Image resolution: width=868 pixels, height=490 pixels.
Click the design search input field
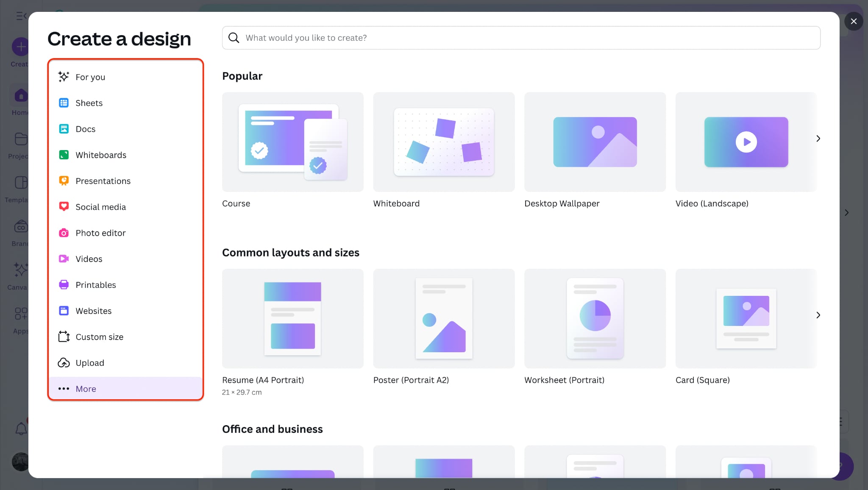pos(521,38)
